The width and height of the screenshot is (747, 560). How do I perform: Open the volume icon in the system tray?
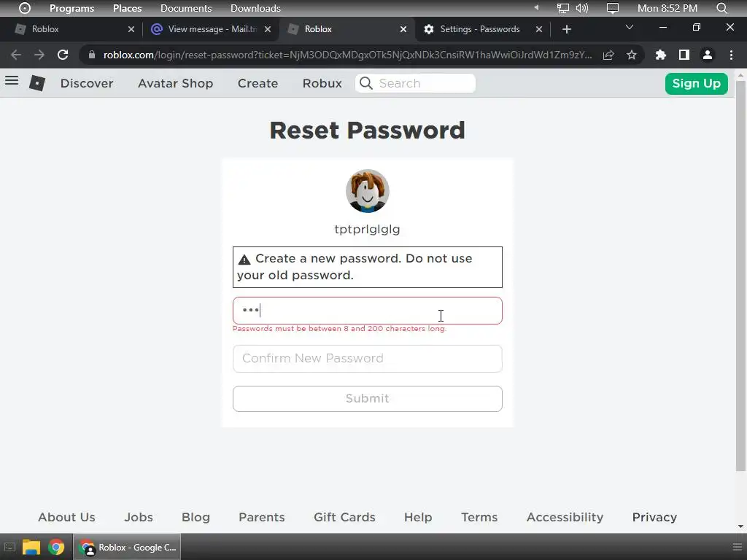tap(581, 8)
